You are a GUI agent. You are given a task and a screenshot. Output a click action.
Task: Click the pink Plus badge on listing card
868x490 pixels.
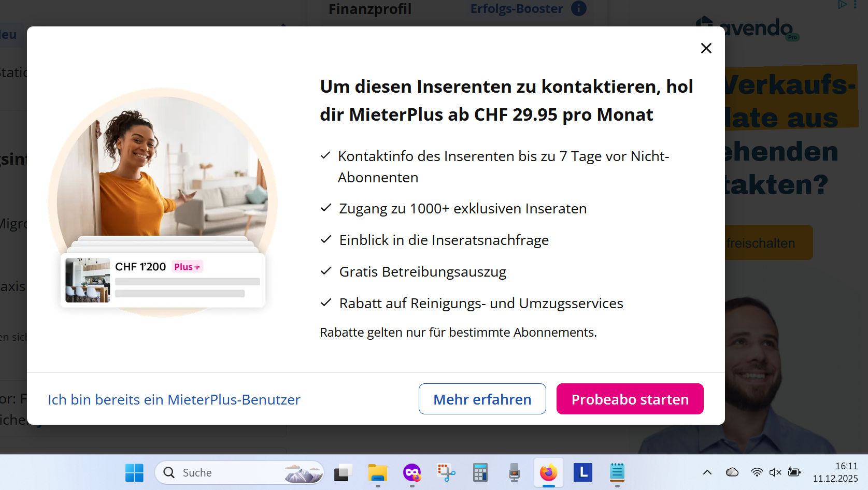coord(187,267)
